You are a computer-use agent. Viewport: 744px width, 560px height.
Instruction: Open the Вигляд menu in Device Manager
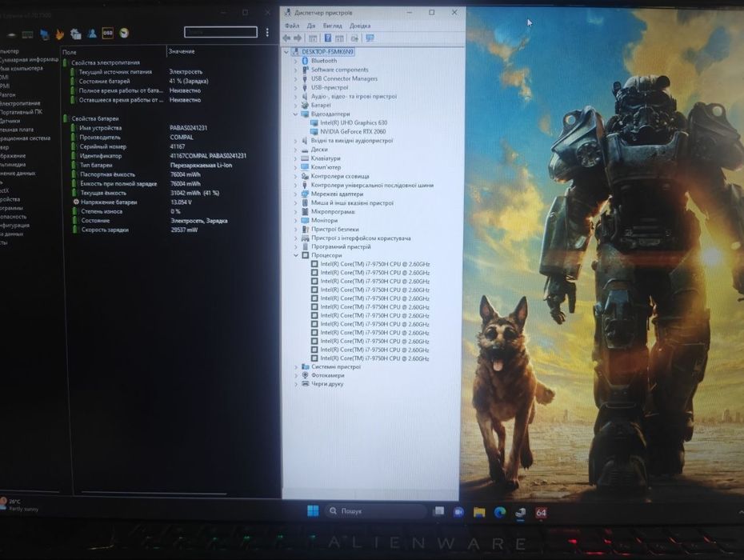pos(332,26)
